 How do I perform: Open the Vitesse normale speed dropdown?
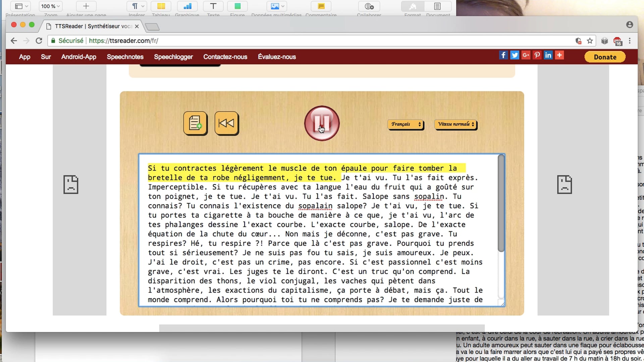tap(456, 124)
